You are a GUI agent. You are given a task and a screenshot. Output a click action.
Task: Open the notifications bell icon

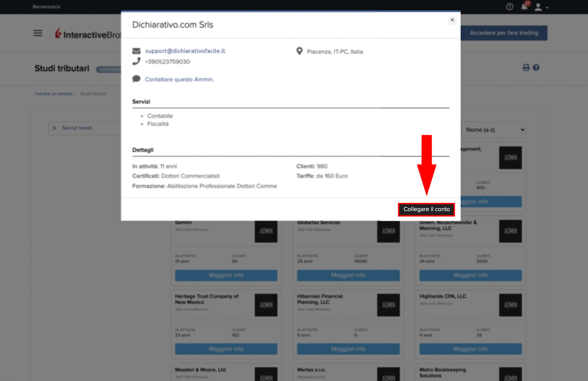point(524,6)
